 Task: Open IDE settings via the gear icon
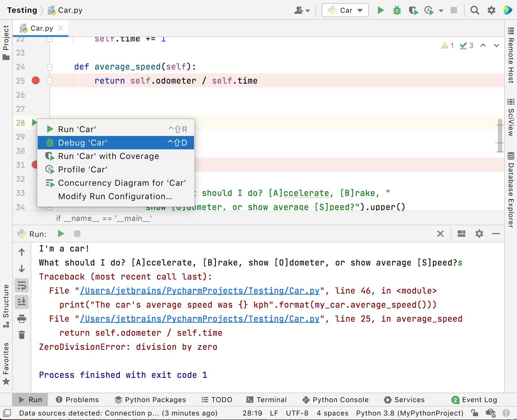pyautogui.click(x=491, y=10)
